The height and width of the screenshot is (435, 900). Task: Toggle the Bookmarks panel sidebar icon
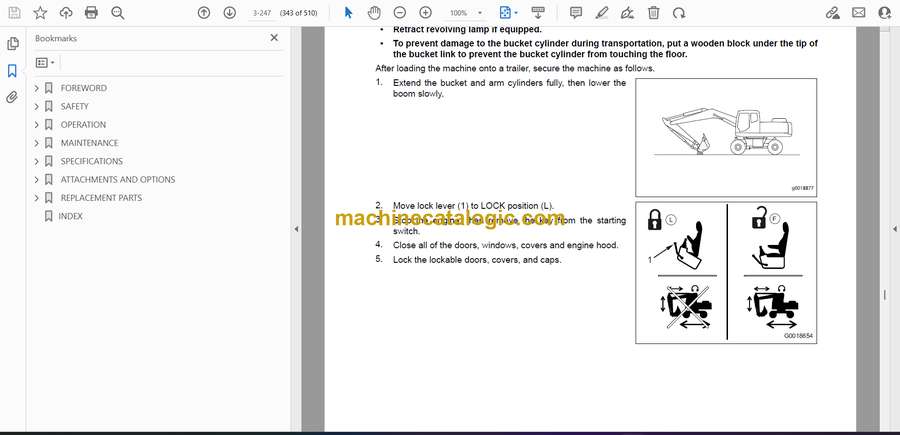(x=12, y=71)
